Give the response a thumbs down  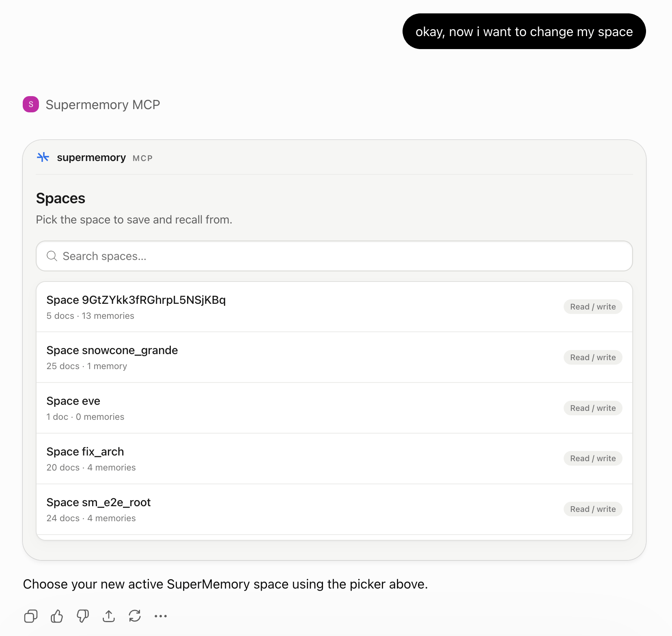83,616
